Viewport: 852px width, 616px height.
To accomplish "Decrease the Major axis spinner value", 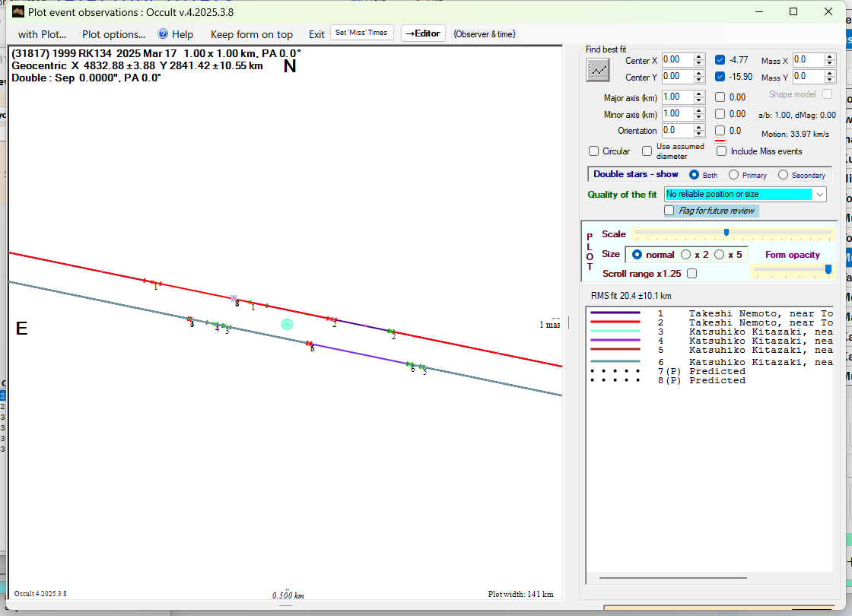I will pyautogui.click(x=699, y=100).
